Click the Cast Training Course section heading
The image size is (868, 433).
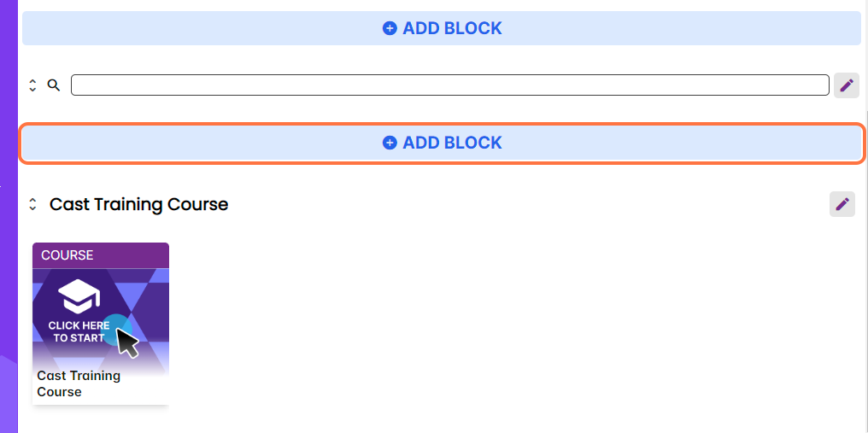(x=139, y=204)
